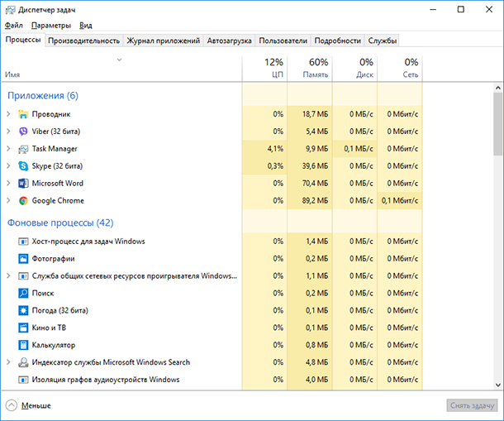
Task: Sort by the Память column header
Action: coord(310,69)
